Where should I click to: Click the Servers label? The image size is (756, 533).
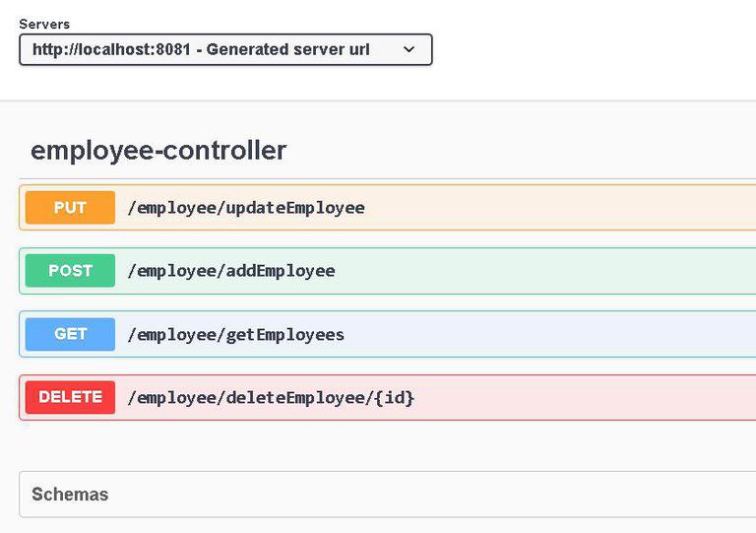[x=44, y=24]
